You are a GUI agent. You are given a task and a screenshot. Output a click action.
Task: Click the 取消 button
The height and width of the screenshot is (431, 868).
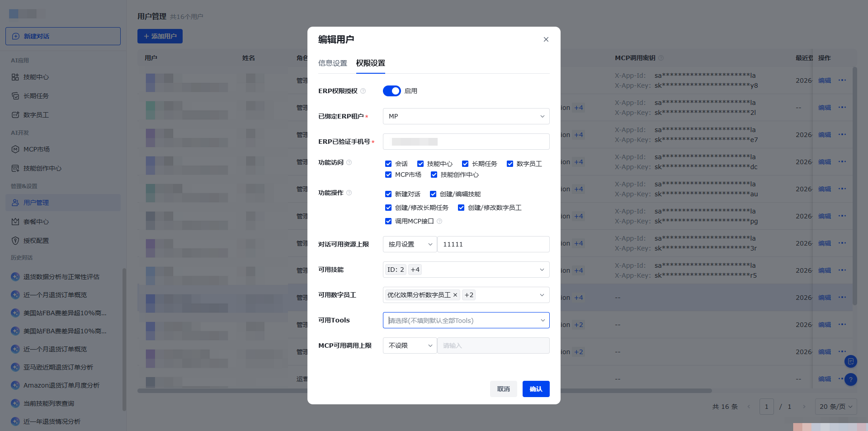pos(504,389)
